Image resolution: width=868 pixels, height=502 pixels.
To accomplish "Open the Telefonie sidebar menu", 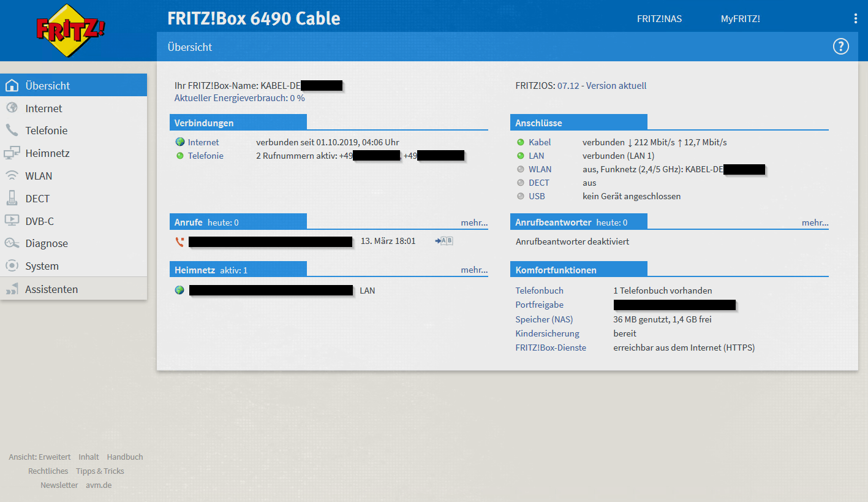I will pyautogui.click(x=46, y=131).
